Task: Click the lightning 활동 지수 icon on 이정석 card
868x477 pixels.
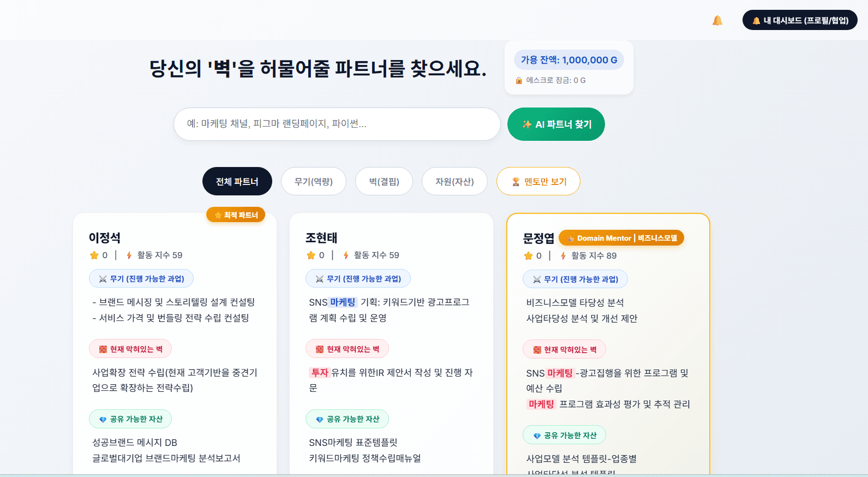Action: coord(129,255)
